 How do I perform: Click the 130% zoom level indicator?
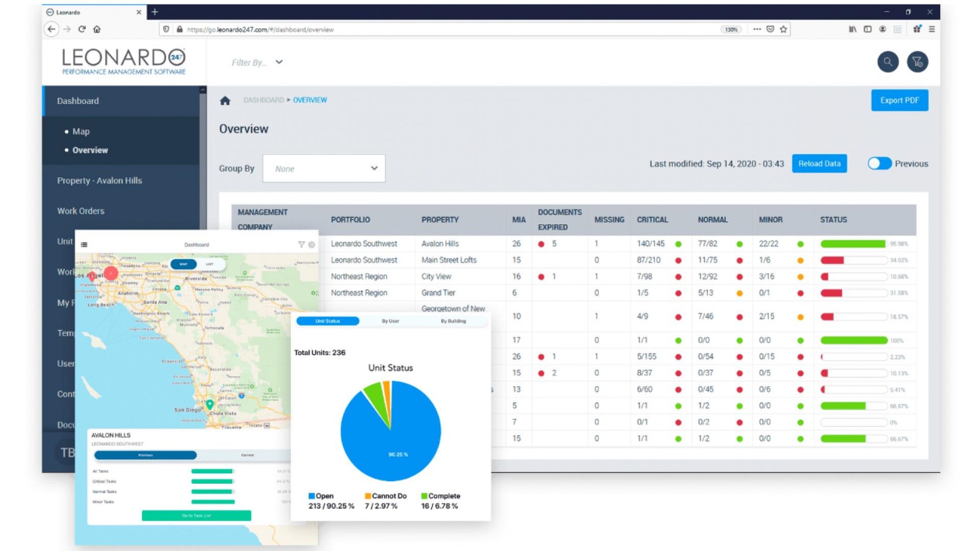point(731,29)
